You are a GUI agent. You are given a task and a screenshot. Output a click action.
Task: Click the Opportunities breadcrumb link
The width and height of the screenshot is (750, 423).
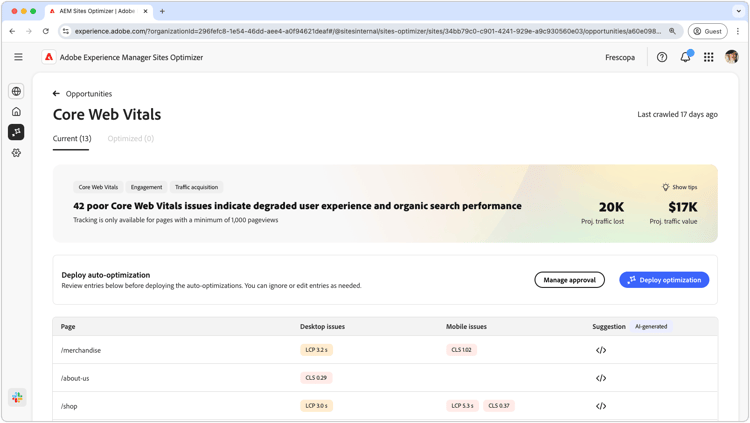click(88, 94)
